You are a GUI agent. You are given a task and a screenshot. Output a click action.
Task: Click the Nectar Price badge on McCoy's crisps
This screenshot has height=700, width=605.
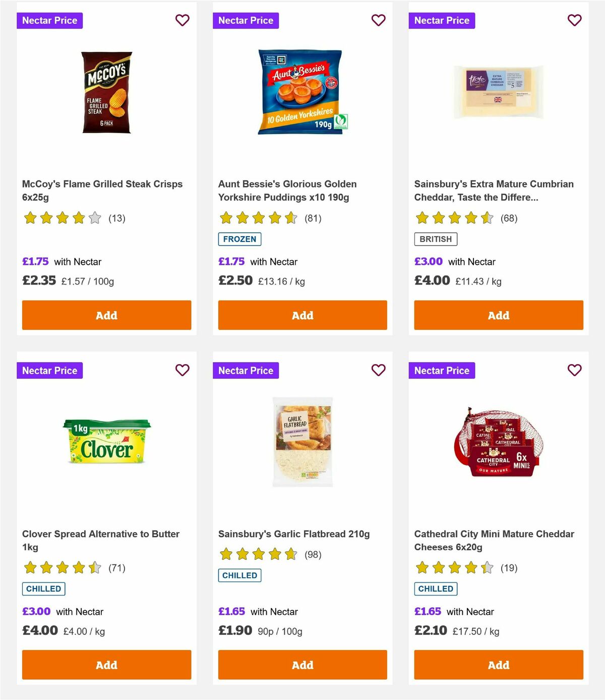(50, 21)
